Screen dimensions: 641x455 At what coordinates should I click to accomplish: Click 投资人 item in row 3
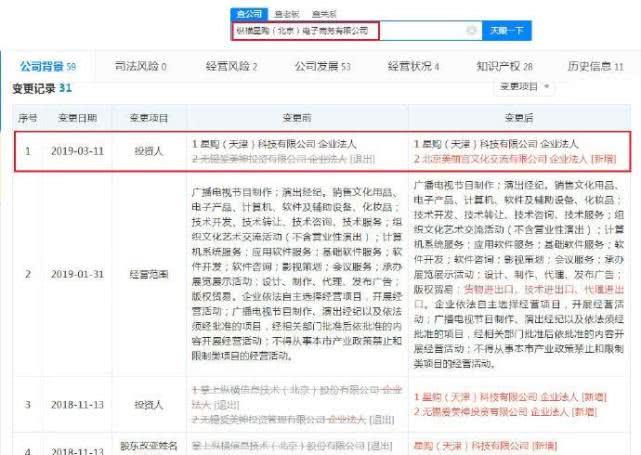(149, 405)
